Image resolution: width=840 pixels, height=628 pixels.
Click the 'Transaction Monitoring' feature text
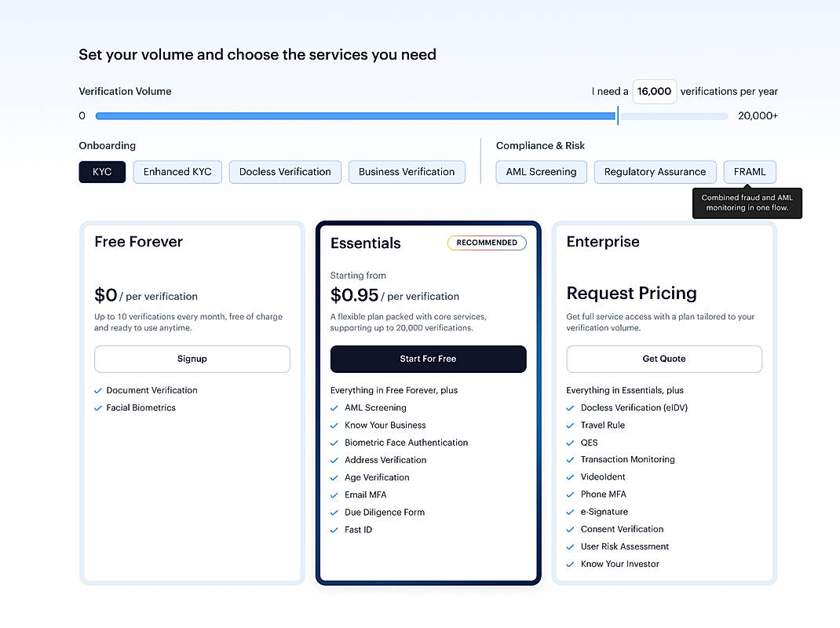627,459
